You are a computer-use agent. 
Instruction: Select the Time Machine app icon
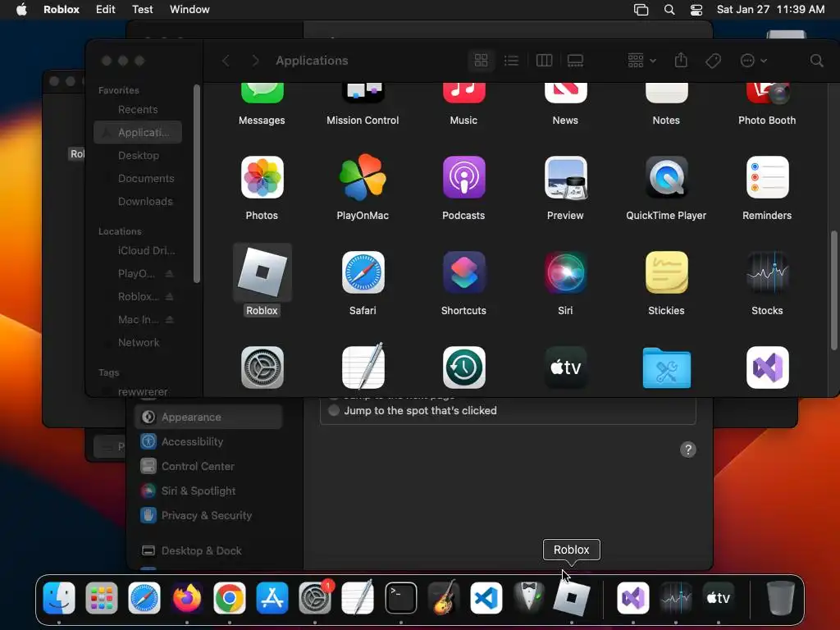click(464, 367)
